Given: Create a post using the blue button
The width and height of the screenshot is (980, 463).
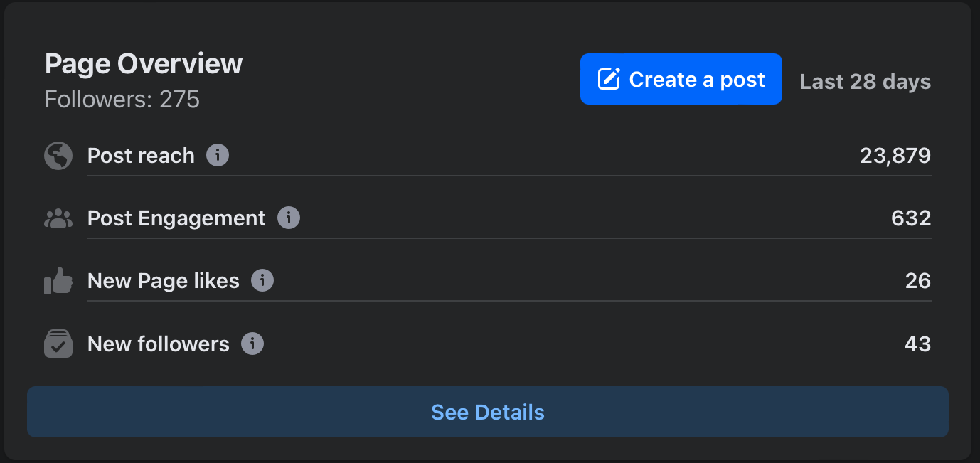Looking at the screenshot, I should pos(681,79).
